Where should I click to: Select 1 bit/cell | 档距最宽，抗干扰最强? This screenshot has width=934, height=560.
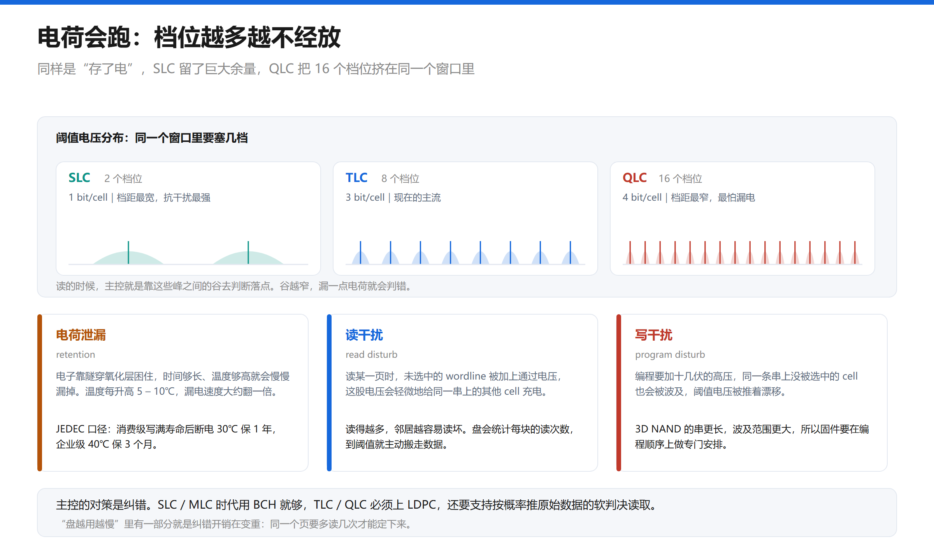[139, 198]
